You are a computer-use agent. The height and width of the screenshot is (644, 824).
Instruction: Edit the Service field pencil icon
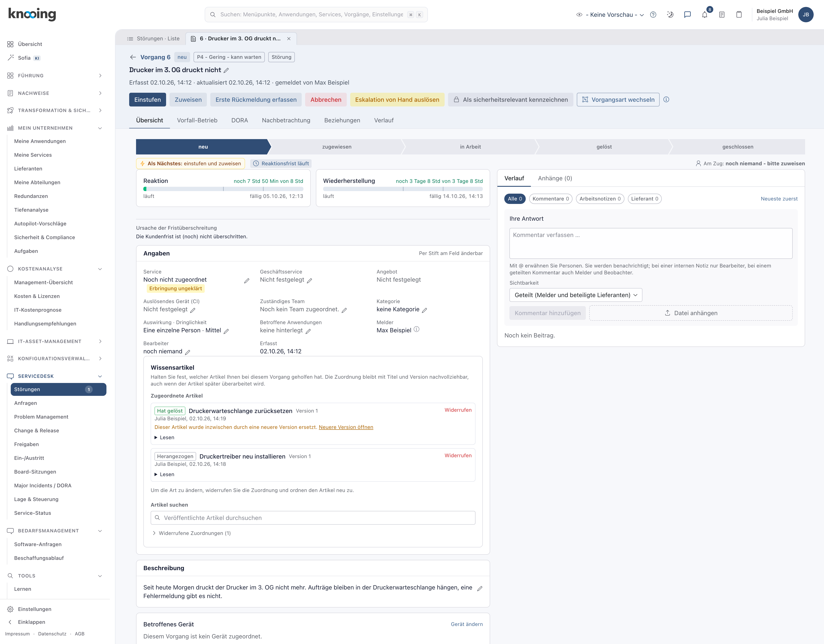click(x=247, y=281)
